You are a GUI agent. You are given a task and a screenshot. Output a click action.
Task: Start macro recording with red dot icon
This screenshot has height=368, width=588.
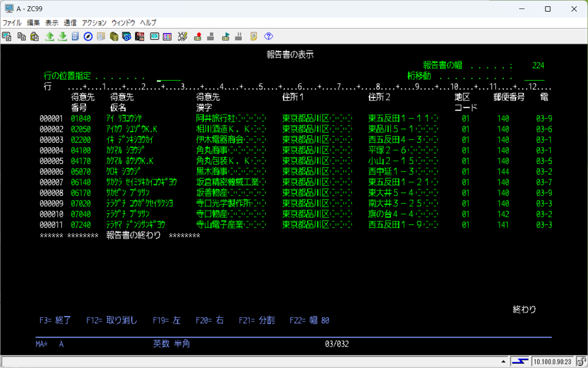(x=197, y=36)
